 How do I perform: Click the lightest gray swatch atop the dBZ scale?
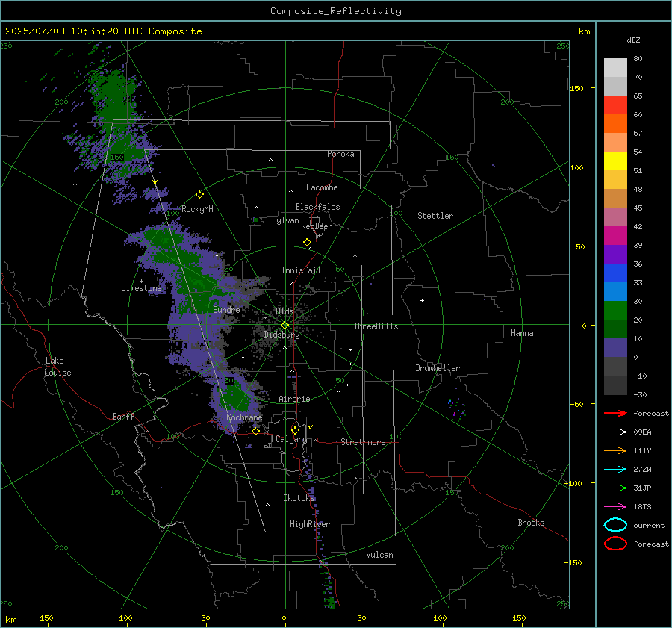[615, 68]
